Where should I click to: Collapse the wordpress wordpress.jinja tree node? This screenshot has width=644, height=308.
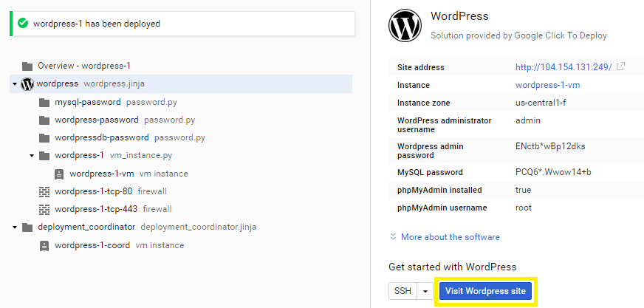tap(15, 84)
